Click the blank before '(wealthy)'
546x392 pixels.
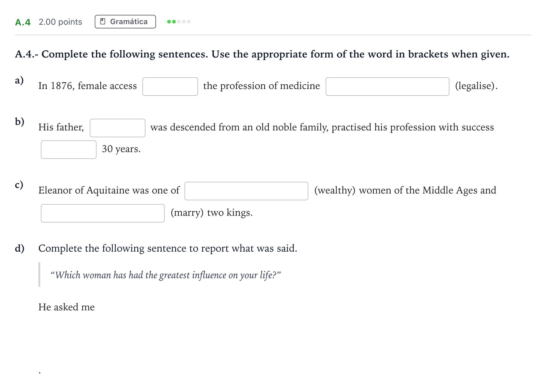(246, 191)
